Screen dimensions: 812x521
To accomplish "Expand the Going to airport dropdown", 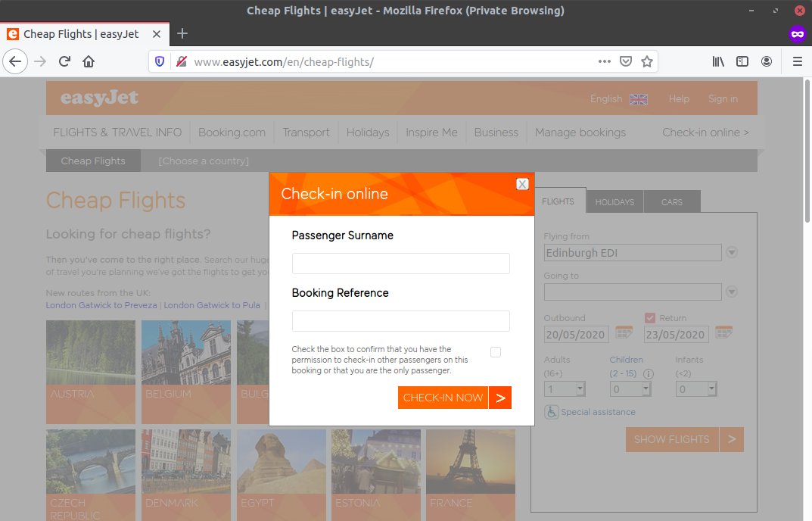I will pyautogui.click(x=731, y=292).
